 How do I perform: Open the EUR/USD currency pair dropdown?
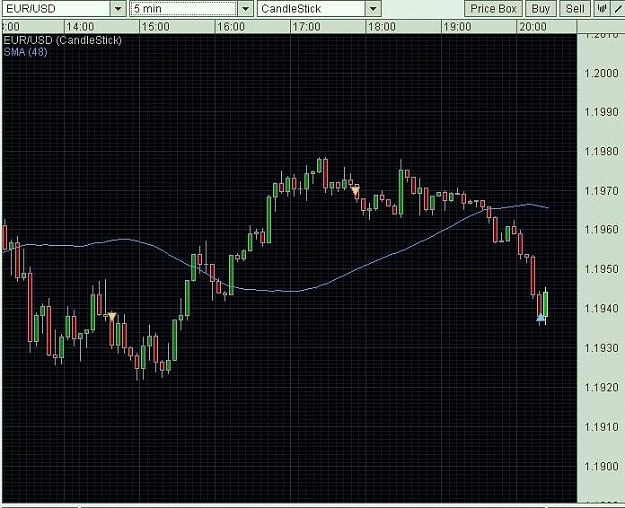(64, 8)
